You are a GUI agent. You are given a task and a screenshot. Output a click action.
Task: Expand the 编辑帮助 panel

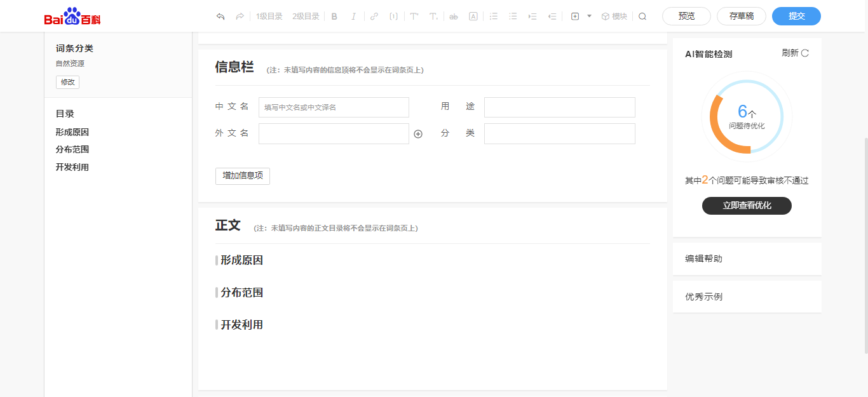click(747, 259)
